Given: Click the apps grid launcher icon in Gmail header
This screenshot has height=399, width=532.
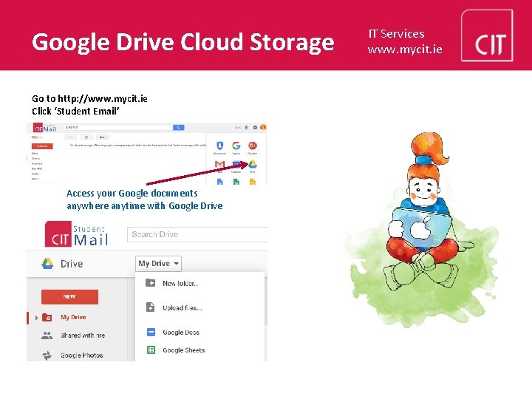Looking at the screenshot, I should coord(247,128).
